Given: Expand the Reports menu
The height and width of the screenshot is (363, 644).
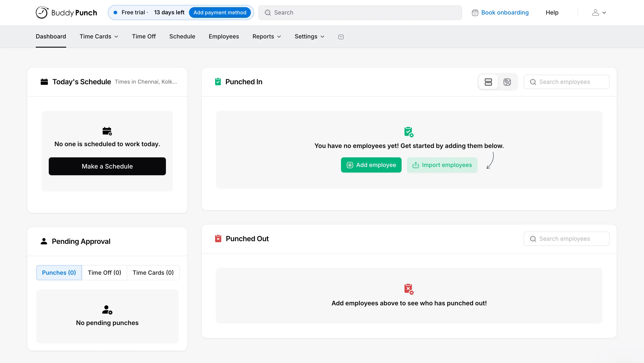Looking at the screenshot, I should (x=267, y=36).
